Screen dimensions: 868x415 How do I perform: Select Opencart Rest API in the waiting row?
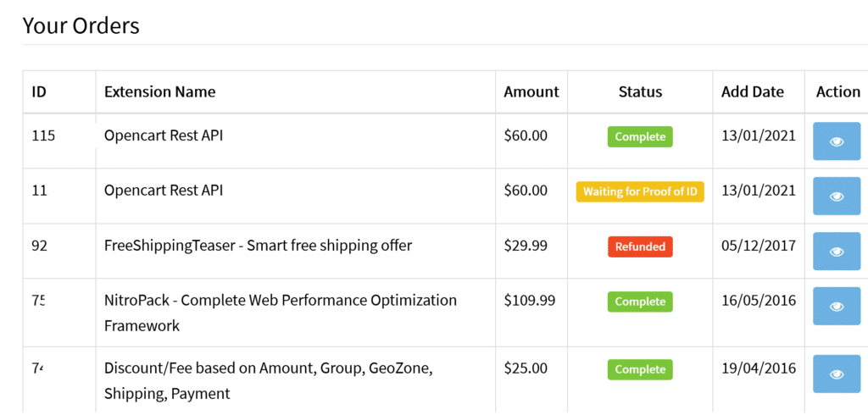(164, 191)
